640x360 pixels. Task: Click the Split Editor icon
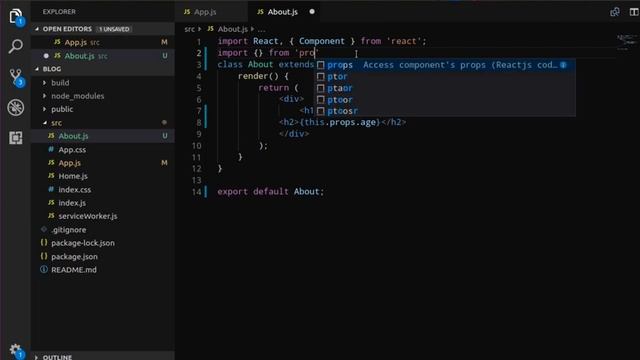634,12
